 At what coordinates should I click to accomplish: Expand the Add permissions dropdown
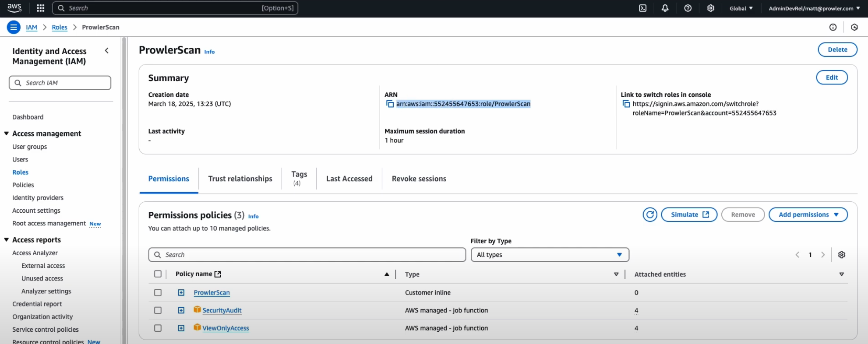pyautogui.click(x=808, y=214)
